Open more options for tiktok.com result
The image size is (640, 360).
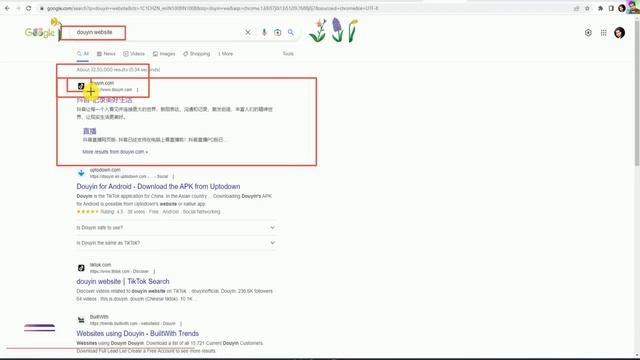154,271
